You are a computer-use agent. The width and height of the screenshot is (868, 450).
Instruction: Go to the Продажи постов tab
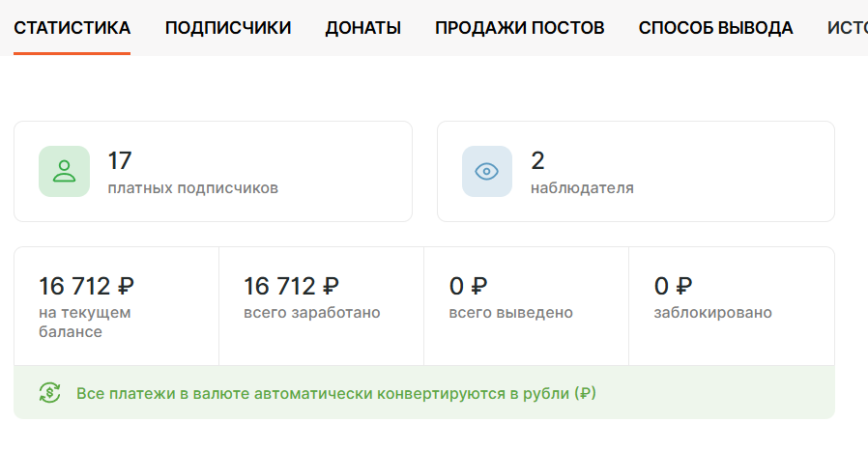[x=520, y=28]
